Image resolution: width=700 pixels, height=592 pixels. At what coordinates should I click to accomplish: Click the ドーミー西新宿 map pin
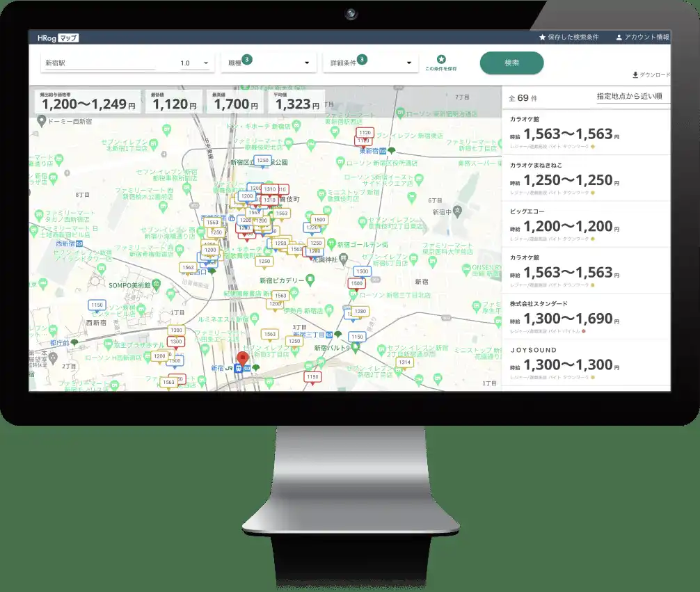tap(42, 121)
